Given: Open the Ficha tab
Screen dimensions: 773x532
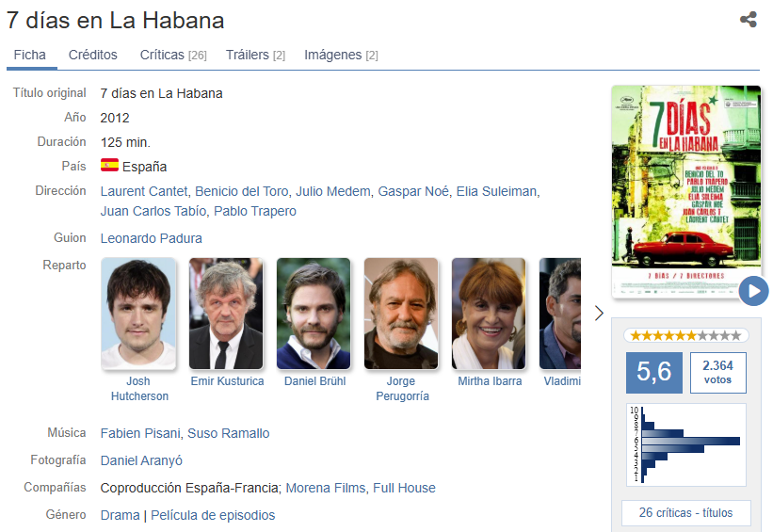Looking at the screenshot, I should pyautogui.click(x=29, y=55).
